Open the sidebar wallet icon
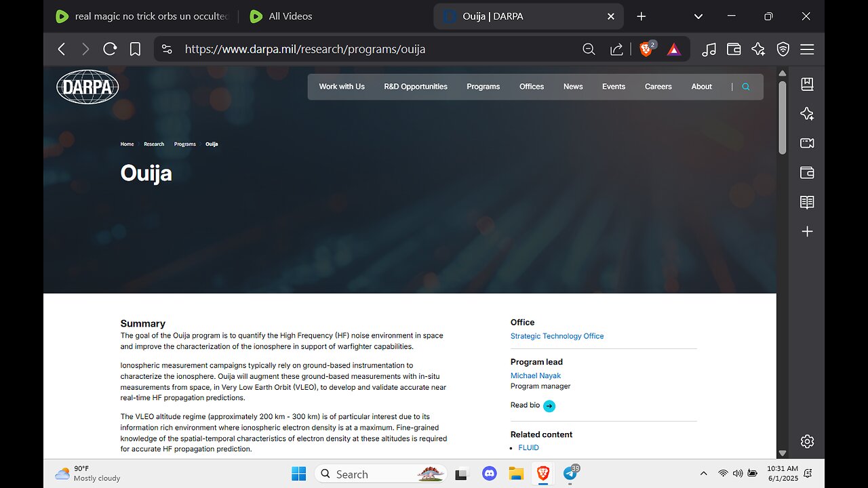 pyautogui.click(x=807, y=173)
